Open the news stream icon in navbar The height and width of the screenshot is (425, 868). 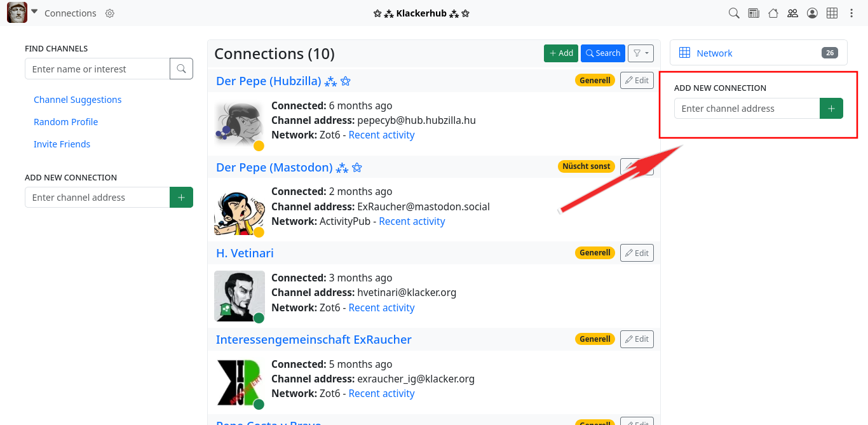(x=754, y=13)
